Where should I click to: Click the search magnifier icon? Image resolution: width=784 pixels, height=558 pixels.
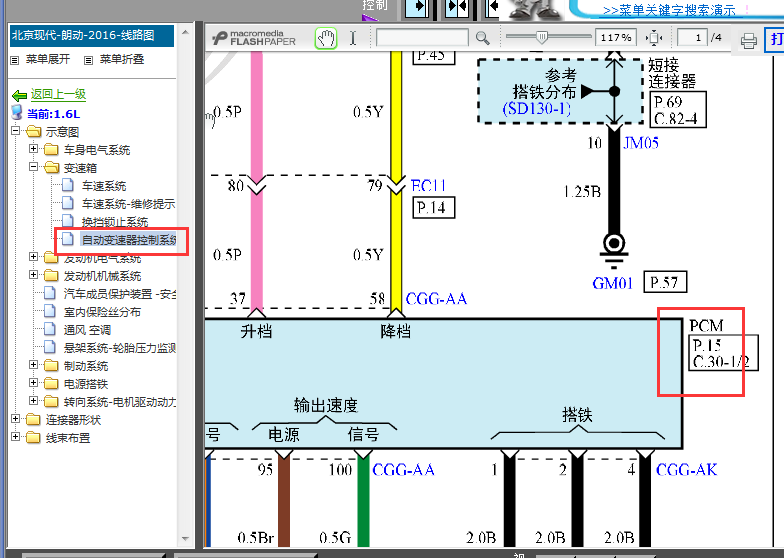pyautogui.click(x=482, y=38)
